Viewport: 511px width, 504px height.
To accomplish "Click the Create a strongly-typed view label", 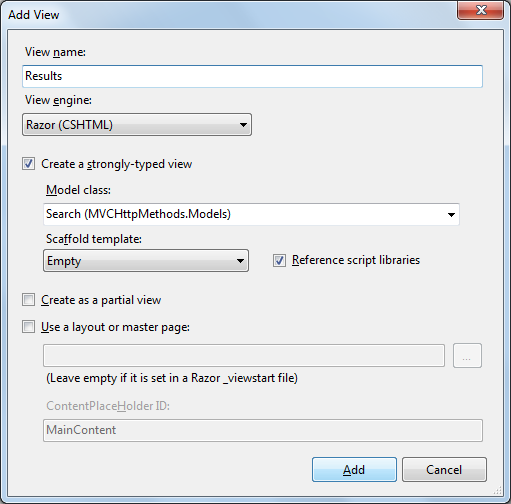I will click(117, 164).
